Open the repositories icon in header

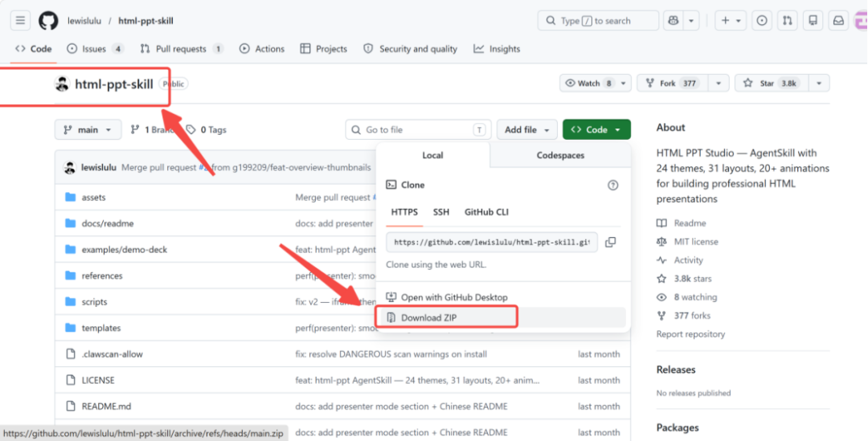click(x=813, y=20)
